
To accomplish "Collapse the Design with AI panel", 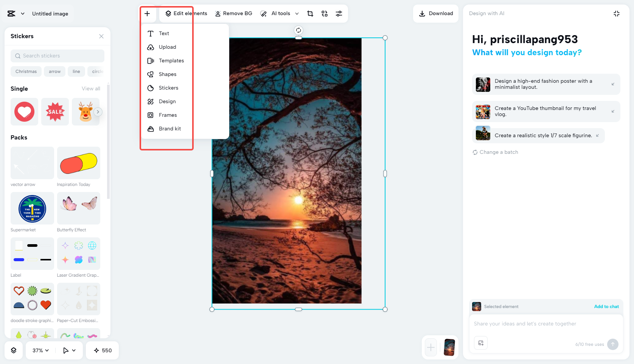I will (617, 14).
